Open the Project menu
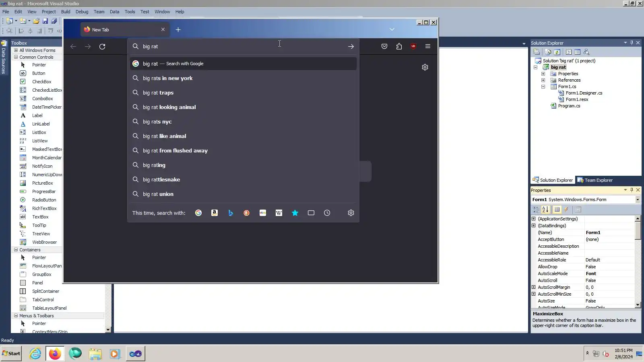This screenshot has width=644, height=362. coord(49,12)
